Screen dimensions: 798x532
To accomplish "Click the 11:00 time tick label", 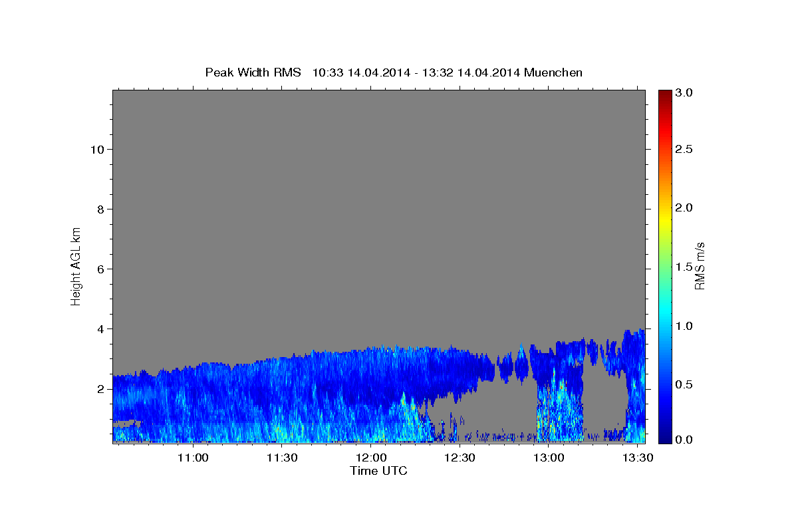I will click(x=194, y=458).
